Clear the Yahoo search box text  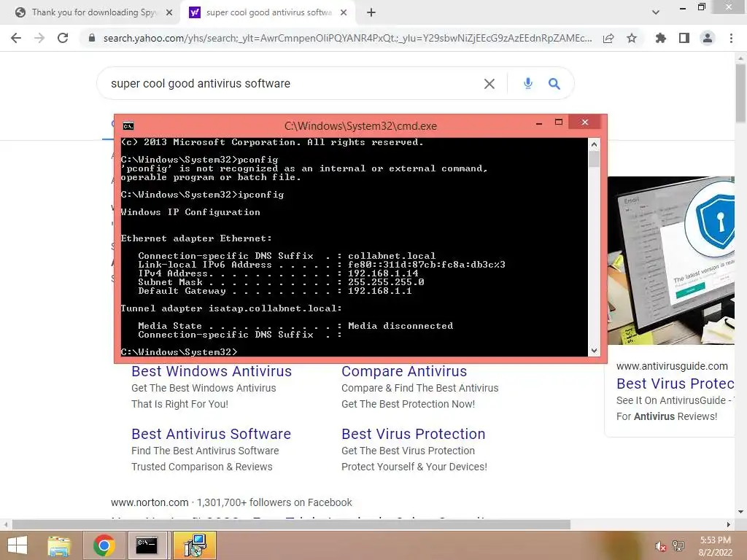pos(489,84)
